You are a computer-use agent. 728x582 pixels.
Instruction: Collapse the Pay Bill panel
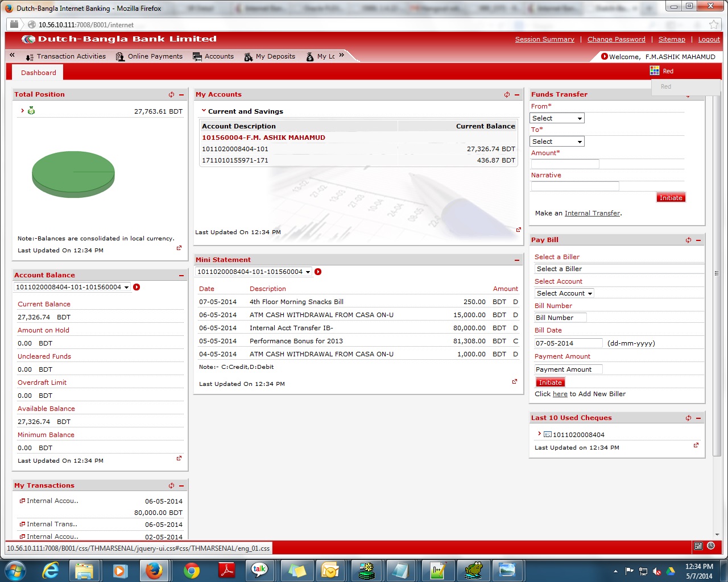(698, 240)
